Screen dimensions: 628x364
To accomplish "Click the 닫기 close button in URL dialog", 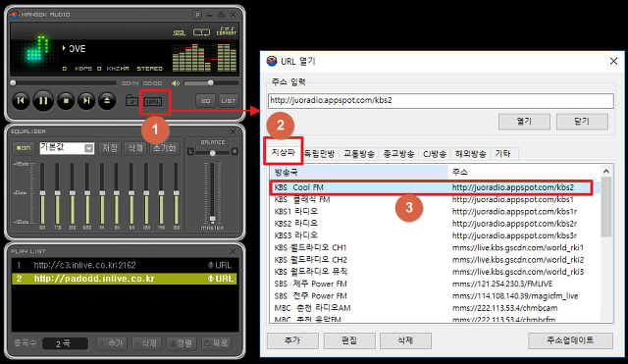I will point(582,122).
